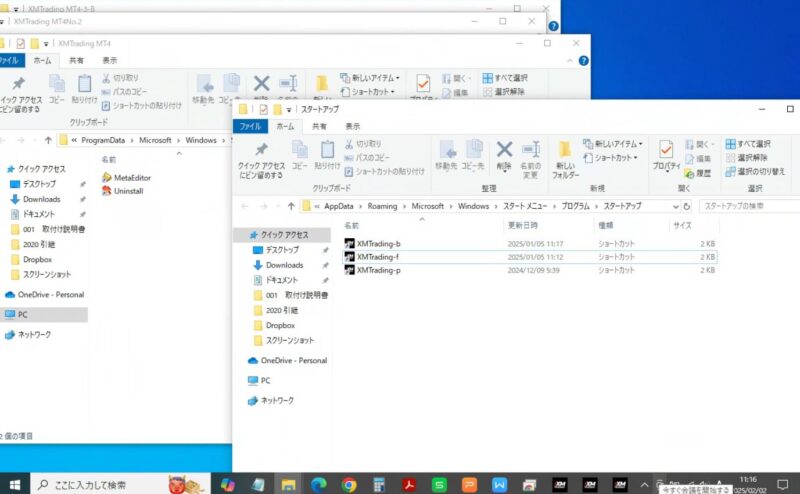Click プログラム in スタートアップ address path
This screenshot has height=494, width=800.
pos(576,206)
